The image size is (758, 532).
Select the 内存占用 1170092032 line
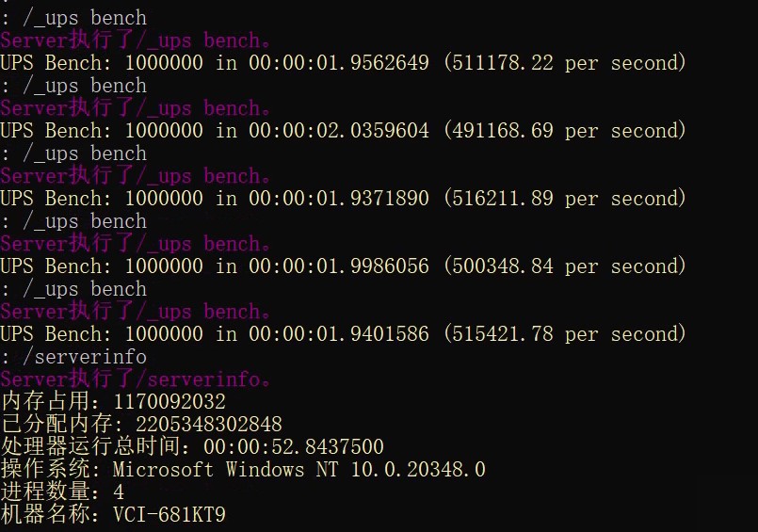point(113,401)
